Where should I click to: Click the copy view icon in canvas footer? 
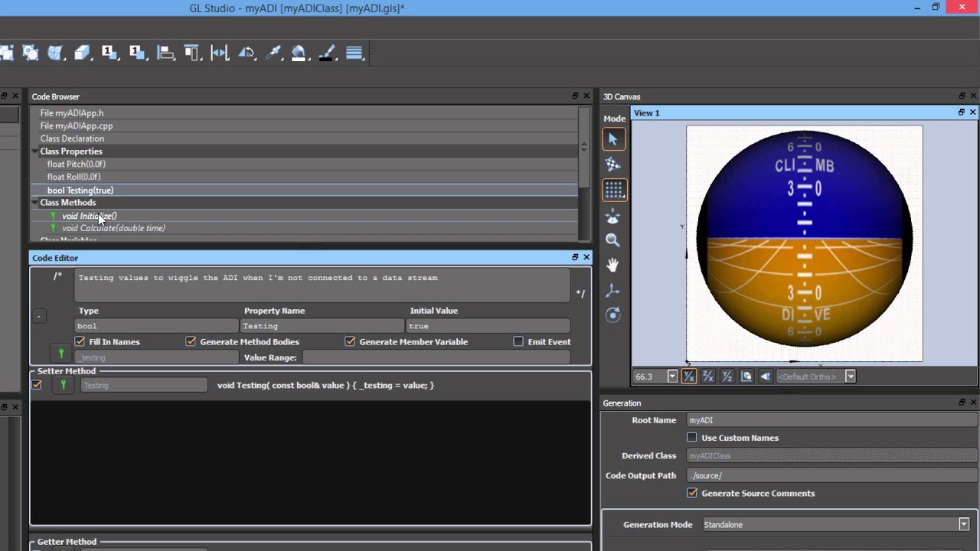pyautogui.click(x=746, y=377)
